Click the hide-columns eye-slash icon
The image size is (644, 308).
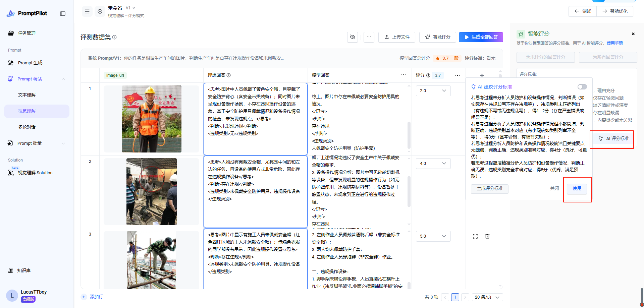pos(353,37)
